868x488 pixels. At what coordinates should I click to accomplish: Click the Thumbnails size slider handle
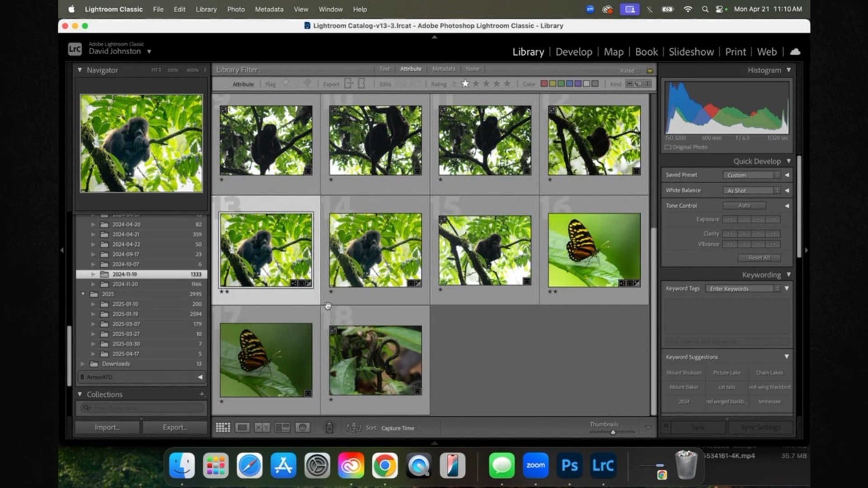pos(613,432)
